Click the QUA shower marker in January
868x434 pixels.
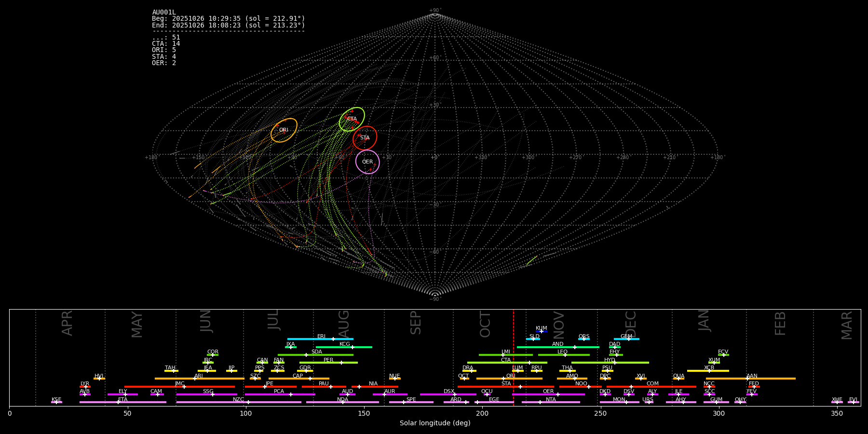point(678,379)
